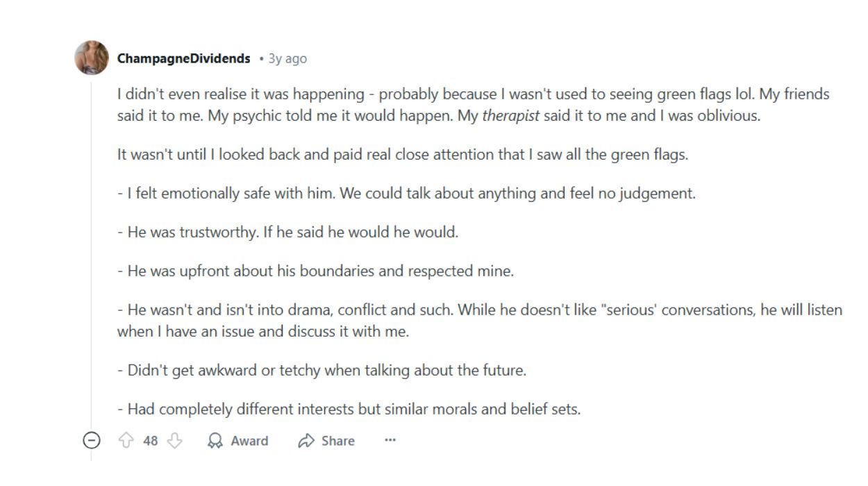Click the 'awkward or tetchy' bullet line
Viewport: 868px width, 486px height.
click(x=322, y=371)
